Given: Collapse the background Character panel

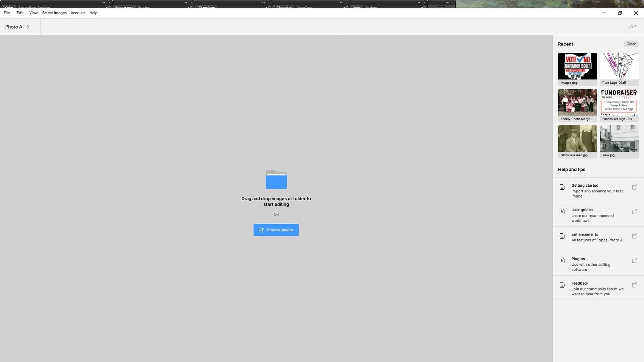Looking at the screenshot, I should (x=341, y=3).
